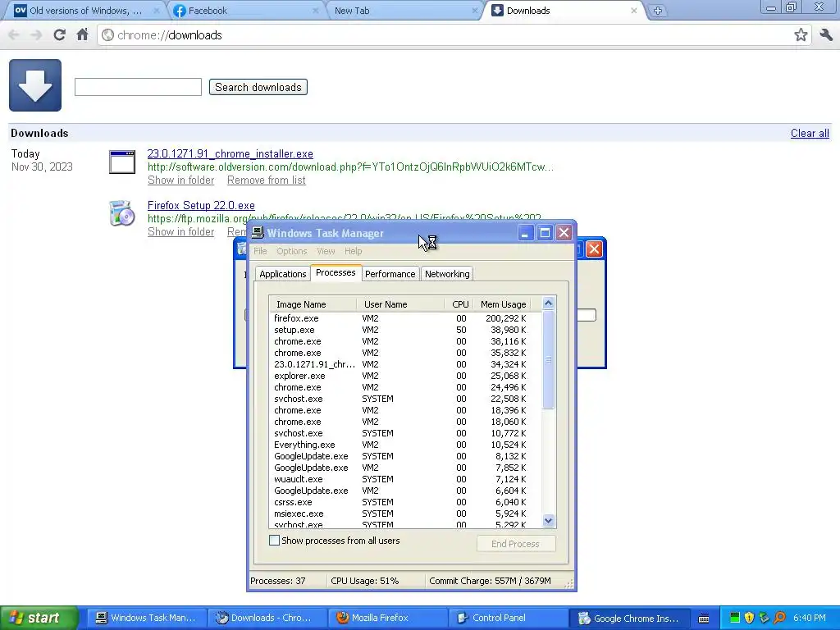
Task: Open the Windows Start menu
Action: 39,618
